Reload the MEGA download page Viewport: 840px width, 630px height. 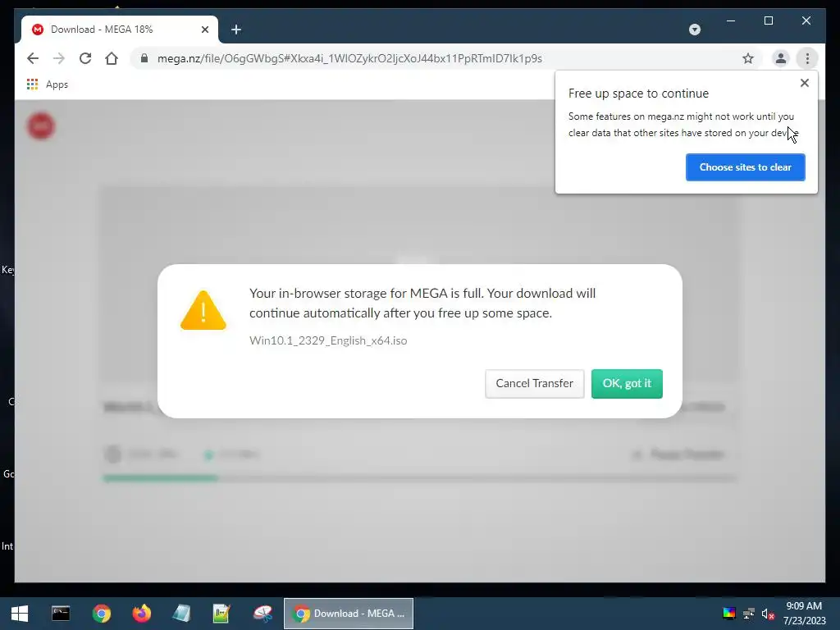click(85, 58)
